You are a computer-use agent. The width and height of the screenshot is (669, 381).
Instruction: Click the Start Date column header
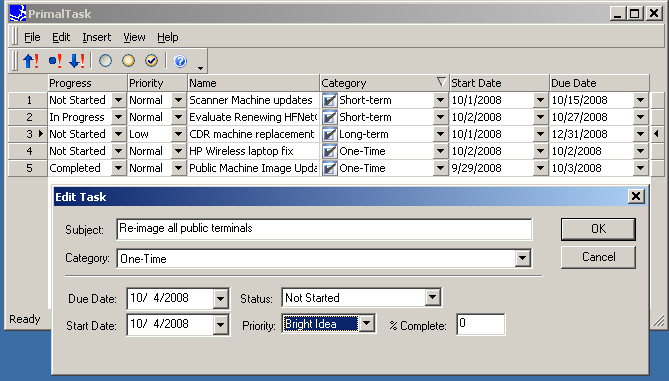(x=499, y=83)
